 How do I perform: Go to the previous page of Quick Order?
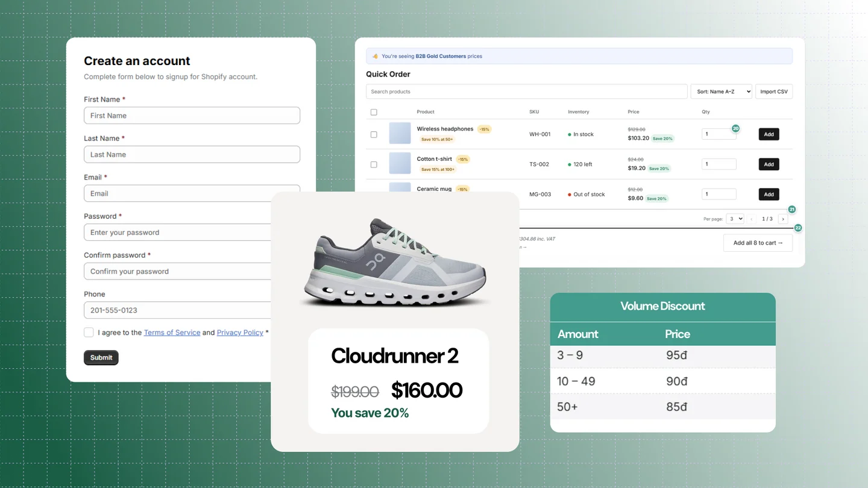752,219
